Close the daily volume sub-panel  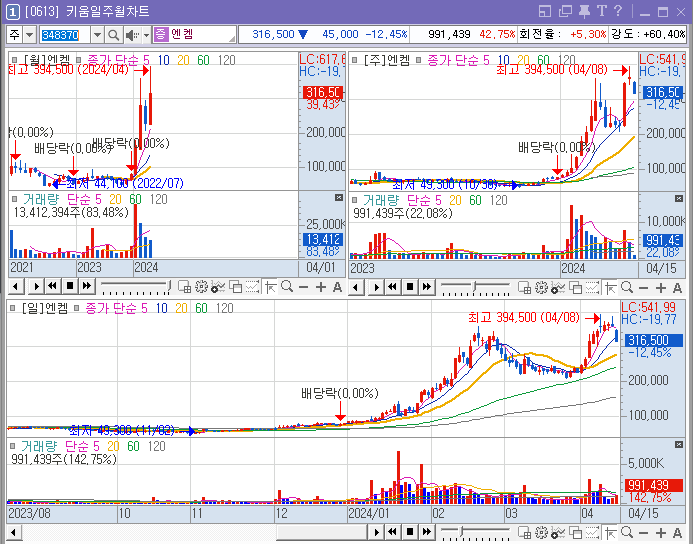(679, 444)
